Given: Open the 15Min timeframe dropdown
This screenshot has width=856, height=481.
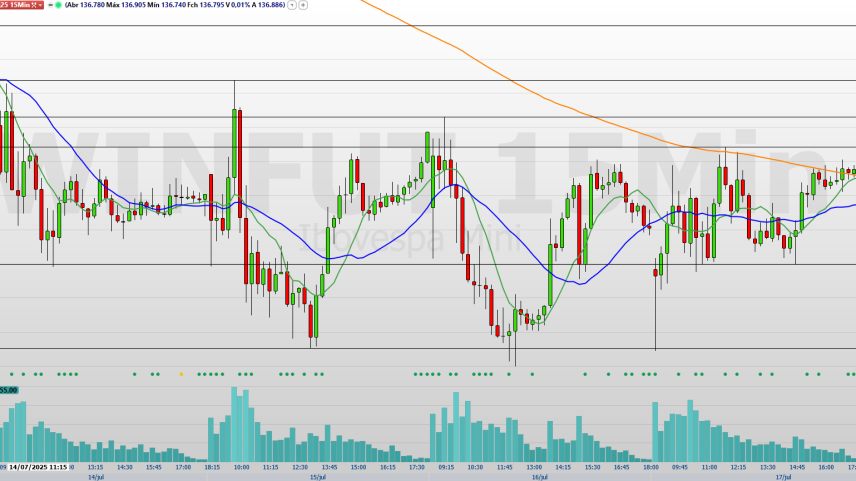Looking at the screenshot, I should [40, 5].
